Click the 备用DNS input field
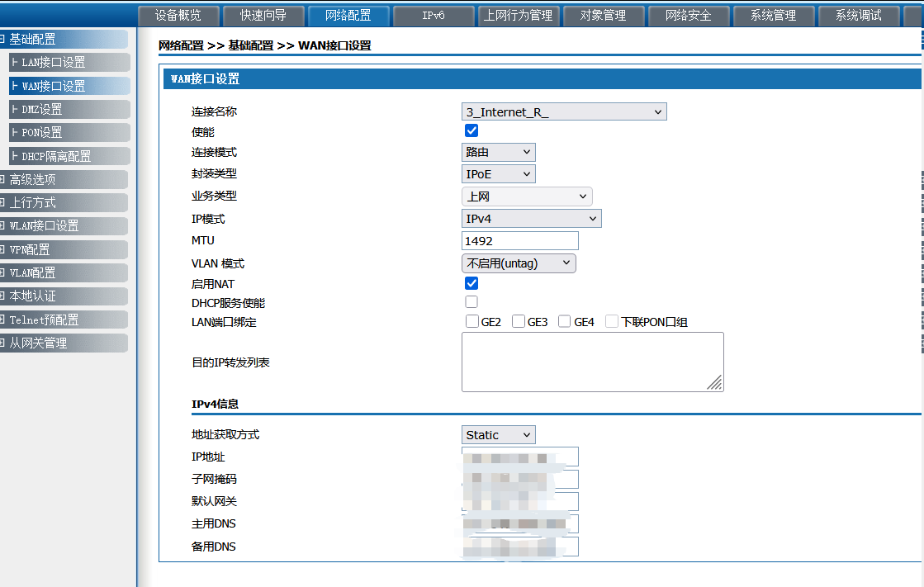Image resolution: width=924 pixels, height=587 pixels. coord(519,547)
